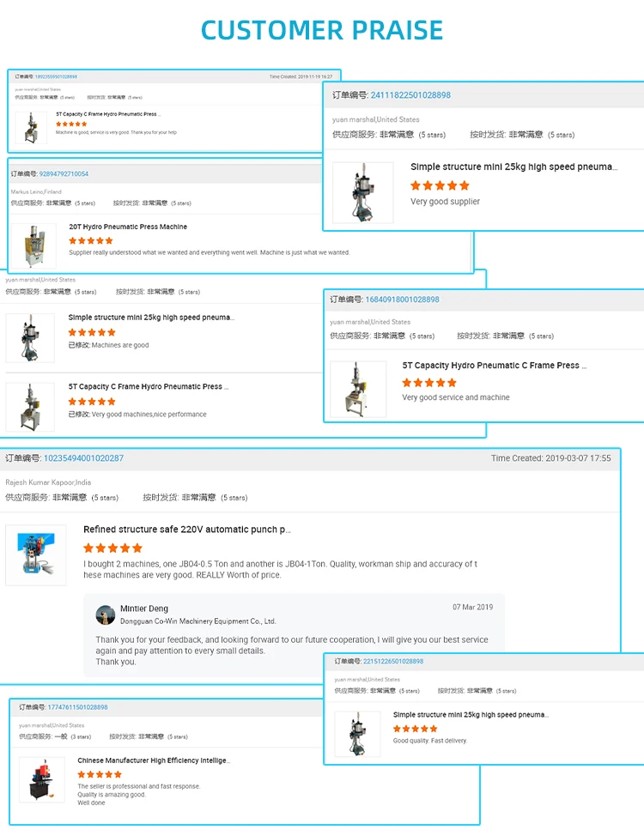Click the star rating under 'Very good supplier' review
The height and width of the screenshot is (836, 644).
440,185
